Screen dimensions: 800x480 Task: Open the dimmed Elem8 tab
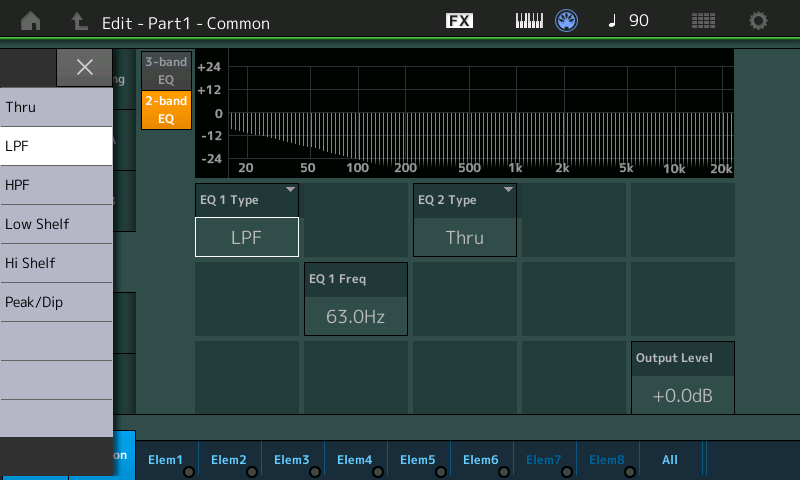click(607, 460)
